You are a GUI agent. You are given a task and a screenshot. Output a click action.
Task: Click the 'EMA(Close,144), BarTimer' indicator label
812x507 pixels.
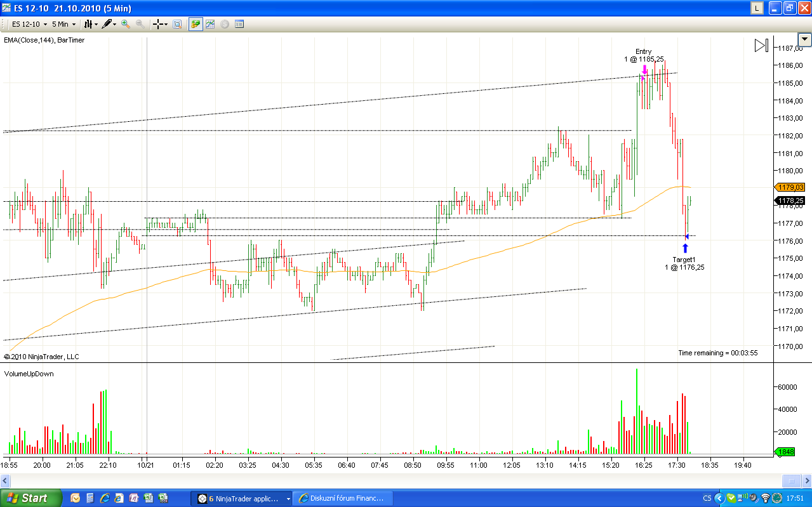[x=44, y=40]
